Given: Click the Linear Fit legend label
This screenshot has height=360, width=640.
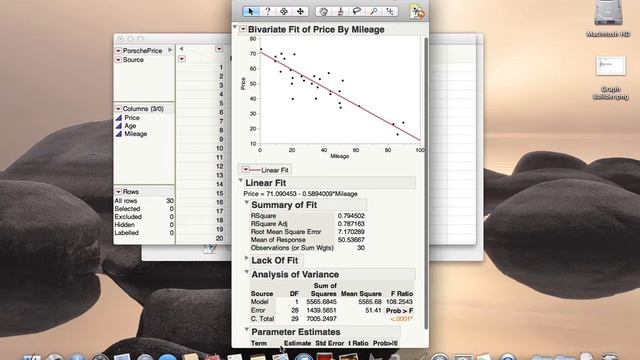Looking at the screenshot, I should pos(274,170).
